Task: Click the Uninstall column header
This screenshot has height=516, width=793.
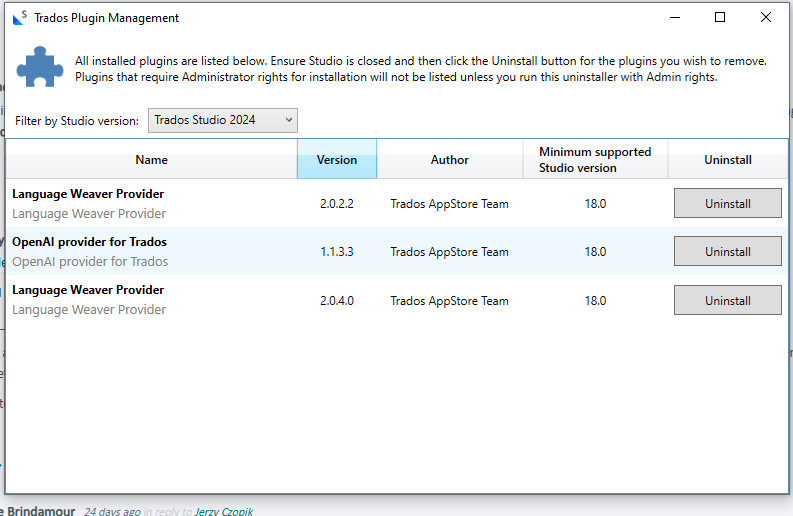Action: coord(728,160)
